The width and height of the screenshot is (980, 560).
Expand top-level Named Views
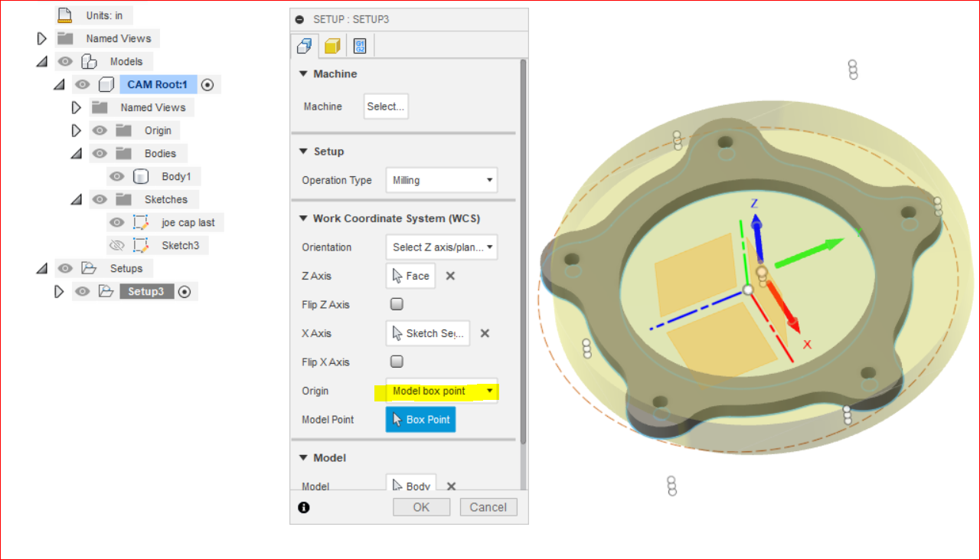tap(42, 38)
